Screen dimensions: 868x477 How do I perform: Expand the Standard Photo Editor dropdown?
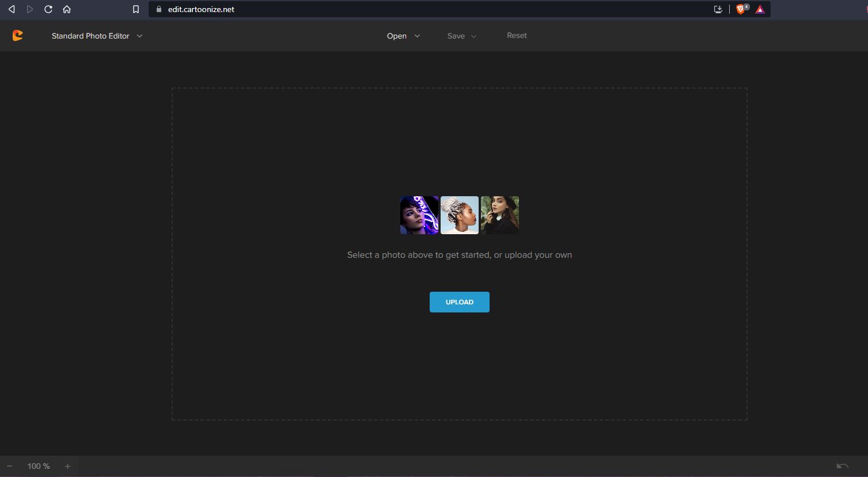click(x=97, y=36)
